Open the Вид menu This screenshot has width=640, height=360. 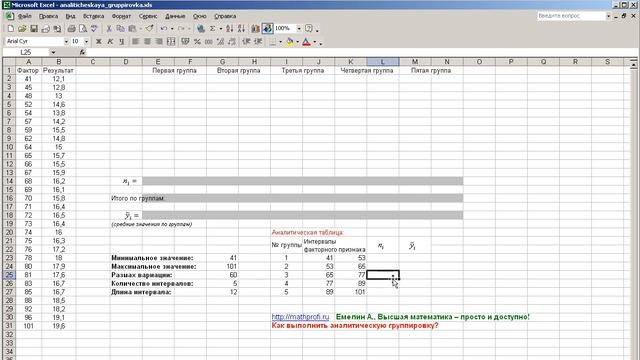[x=70, y=16]
